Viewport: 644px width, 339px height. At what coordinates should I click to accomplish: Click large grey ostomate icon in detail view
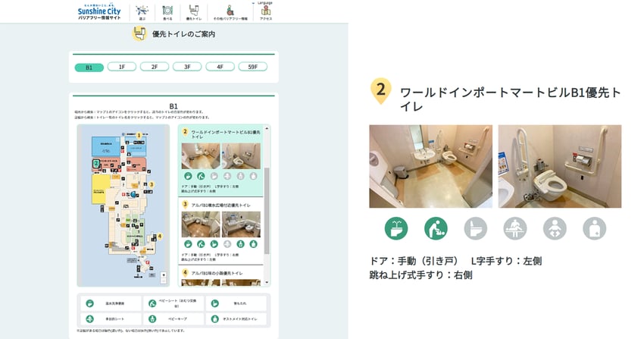click(x=594, y=228)
